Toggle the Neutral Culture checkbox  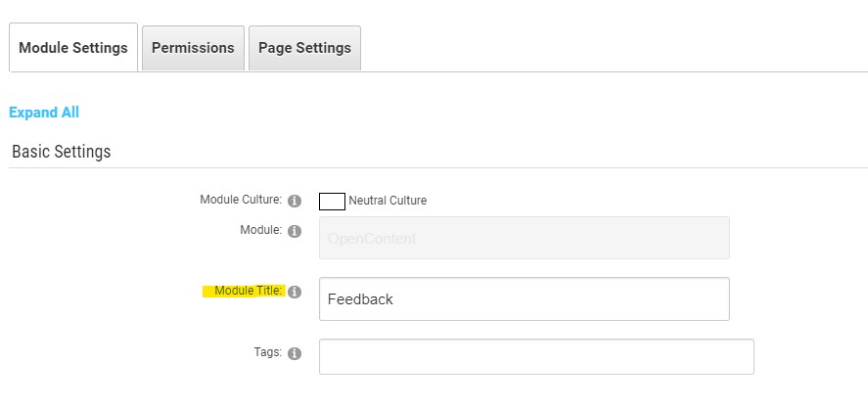332,202
